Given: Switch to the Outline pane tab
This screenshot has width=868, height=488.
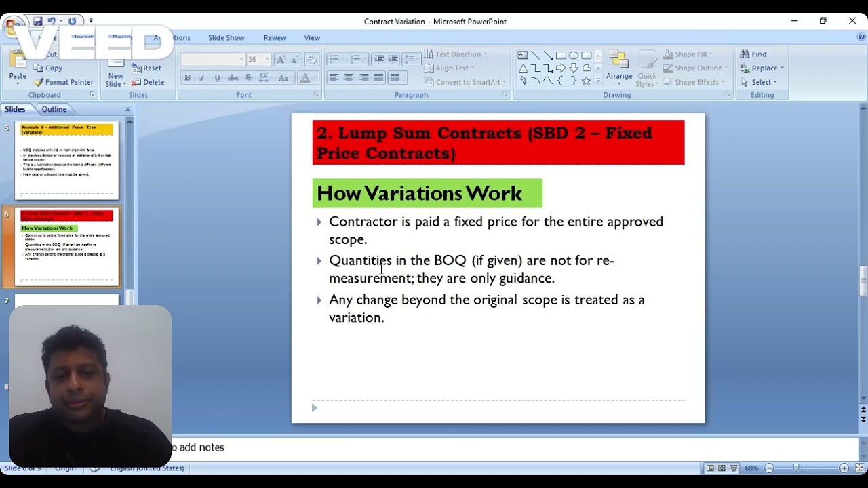Looking at the screenshot, I should [x=54, y=109].
